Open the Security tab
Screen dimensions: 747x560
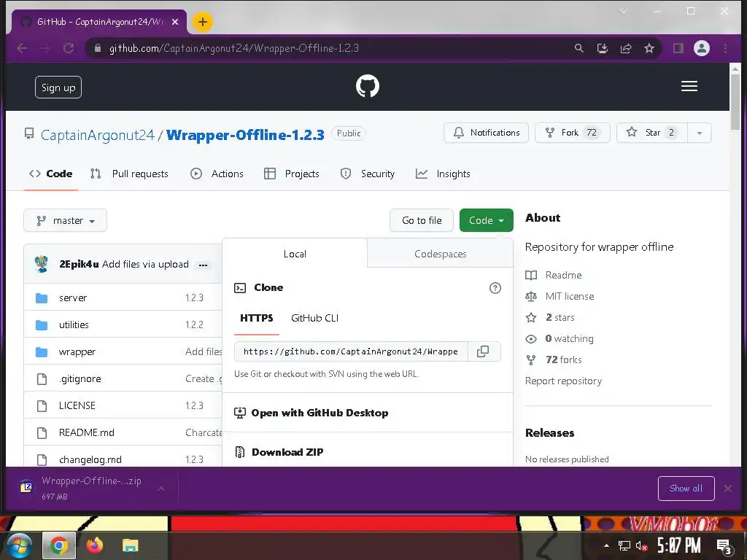(368, 174)
